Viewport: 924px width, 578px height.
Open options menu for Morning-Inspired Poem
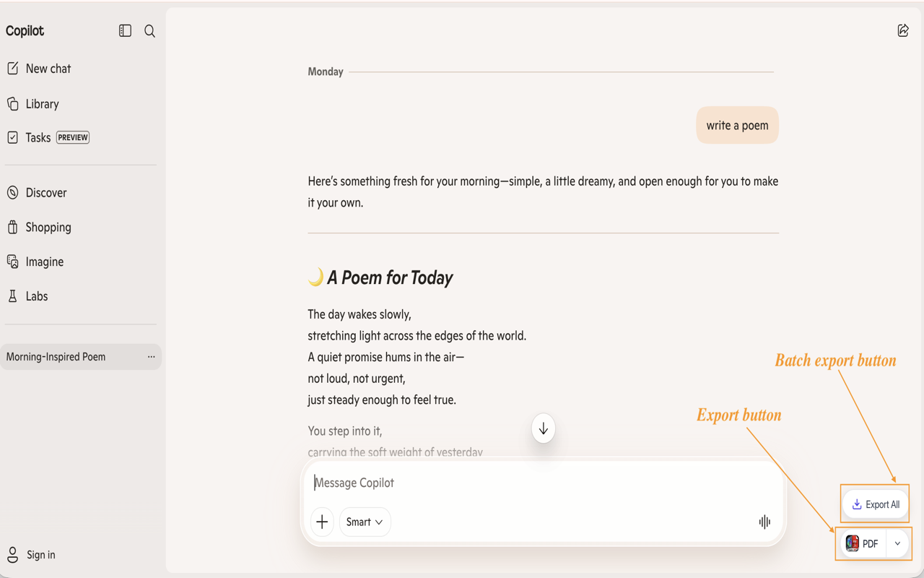pyautogui.click(x=151, y=357)
